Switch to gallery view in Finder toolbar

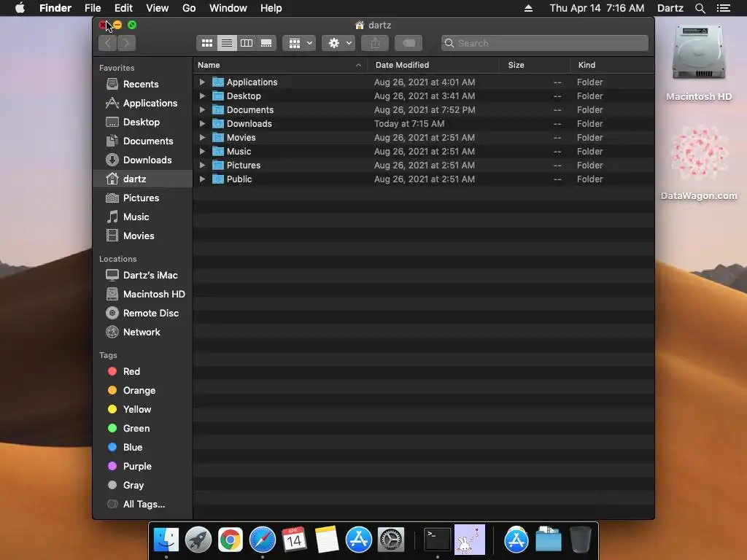(x=266, y=43)
